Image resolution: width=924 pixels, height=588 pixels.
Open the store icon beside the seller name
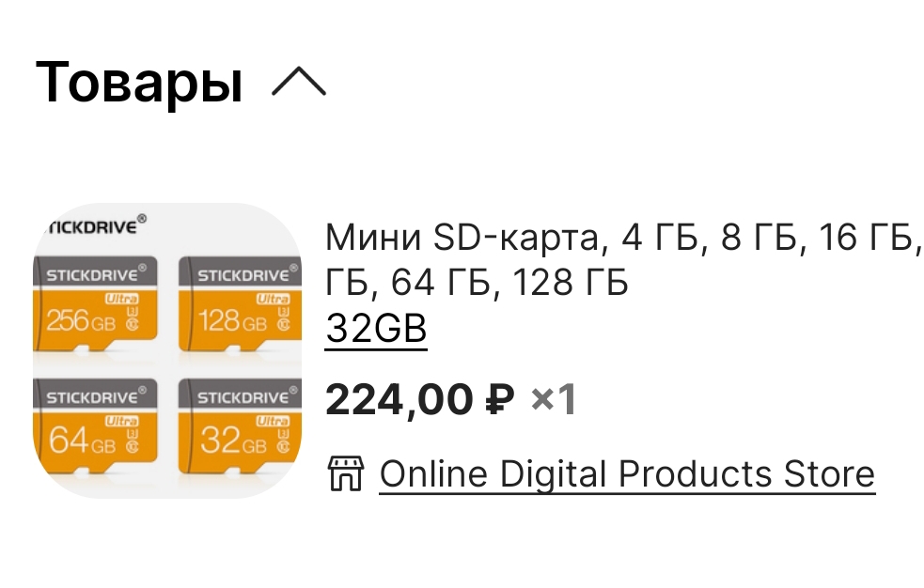coord(346,473)
